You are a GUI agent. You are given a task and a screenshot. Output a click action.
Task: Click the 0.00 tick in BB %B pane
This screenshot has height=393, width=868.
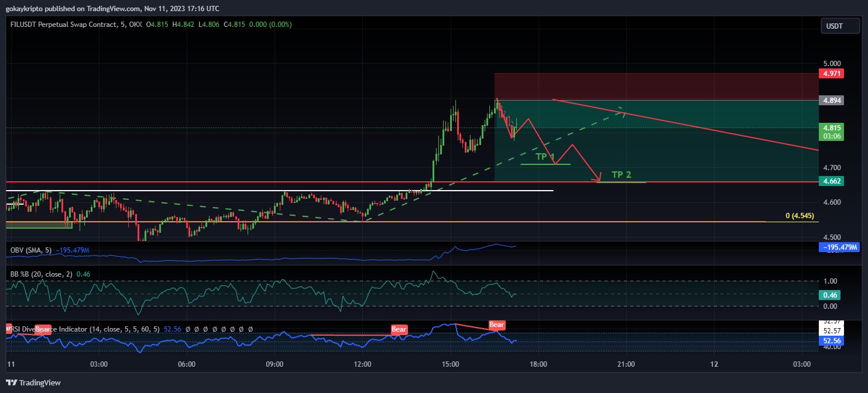pyautogui.click(x=830, y=306)
